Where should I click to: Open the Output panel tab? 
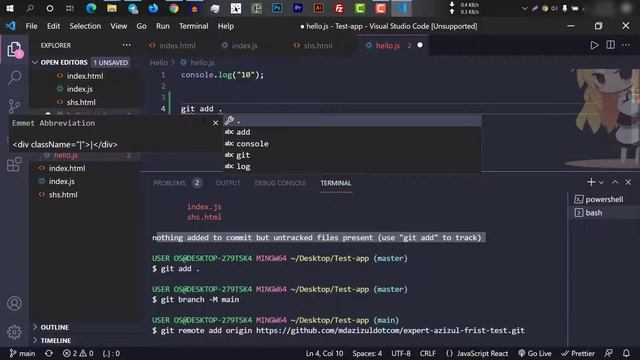228,183
